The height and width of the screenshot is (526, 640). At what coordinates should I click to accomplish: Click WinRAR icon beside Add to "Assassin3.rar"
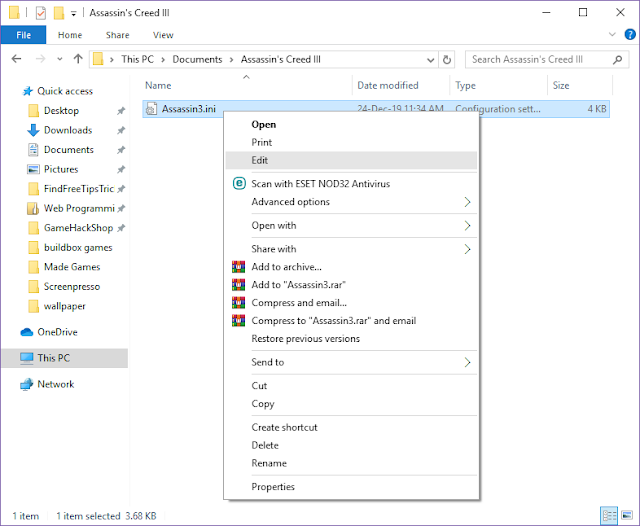(x=238, y=284)
